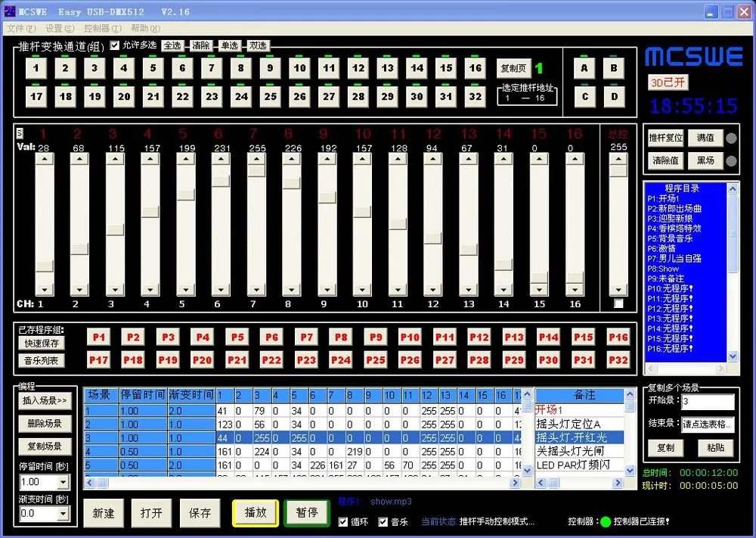
Task: Click the grey indicator beside 满值
Action: pyautogui.click(x=731, y=138)
